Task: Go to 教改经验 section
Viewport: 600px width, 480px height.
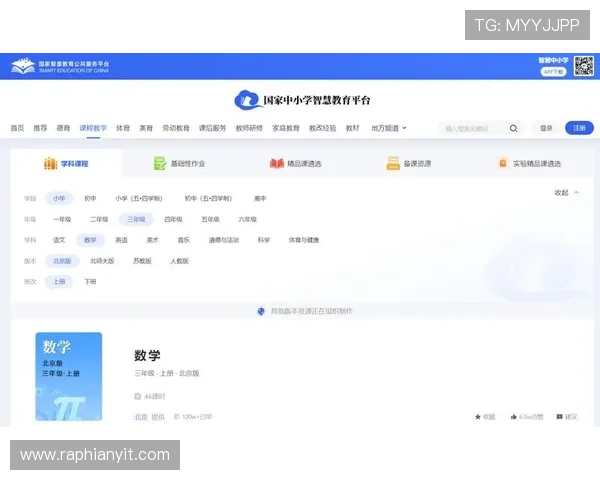Action: click(323, 128)
